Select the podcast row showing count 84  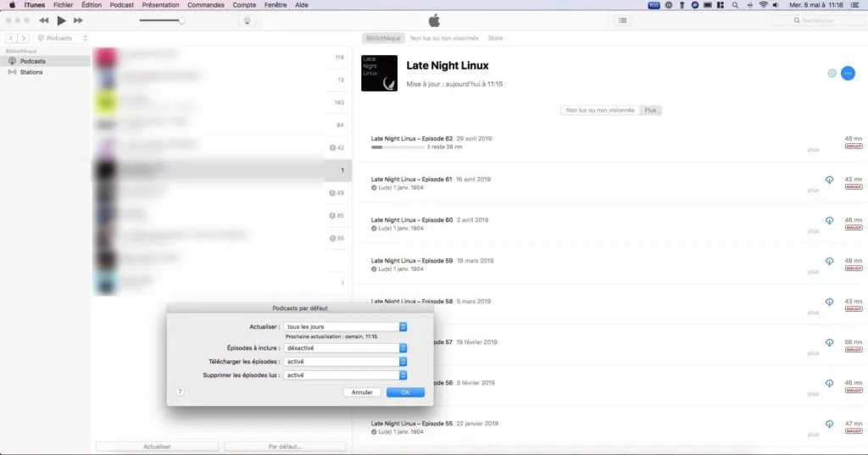(222, 125)
